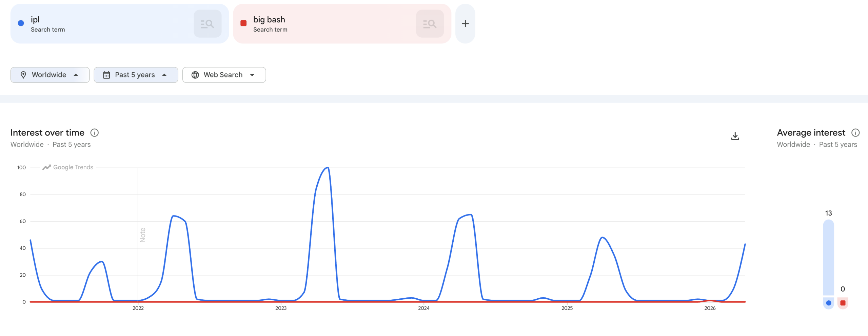868x336 pixels.
Task: Open info tooltip beside Interest over time
Action: (95, 133)
